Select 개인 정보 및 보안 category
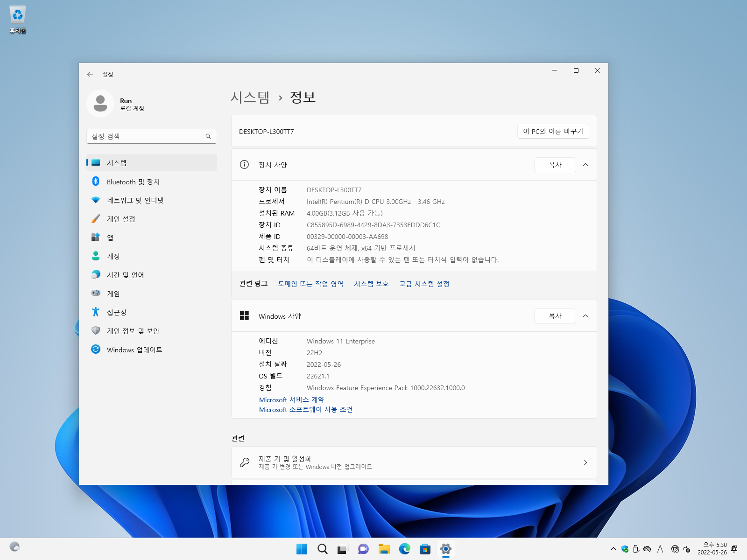The height and width of the screenshot is (560, 747). [x=152, y=331]
